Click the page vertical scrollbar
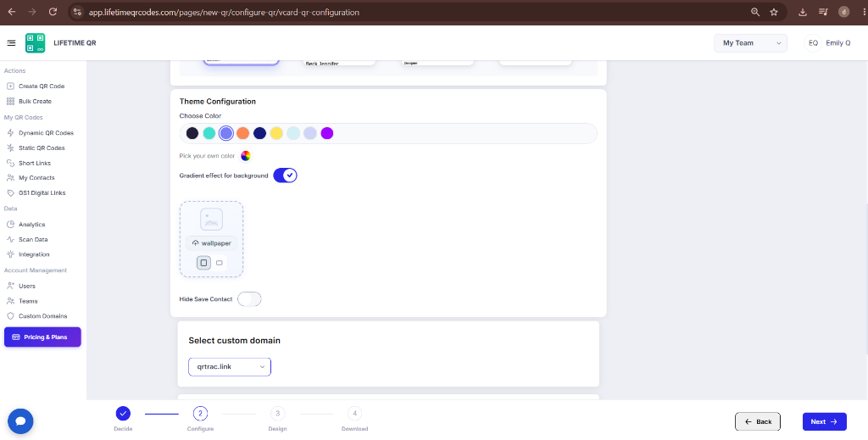The width and height of the screenshot is (868, 440). pyautogui.click(x=865, y=280)
